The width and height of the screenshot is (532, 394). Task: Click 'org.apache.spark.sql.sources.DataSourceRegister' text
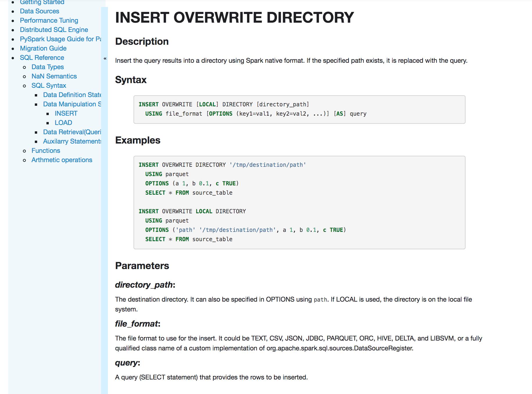click(x=339, y=348)
